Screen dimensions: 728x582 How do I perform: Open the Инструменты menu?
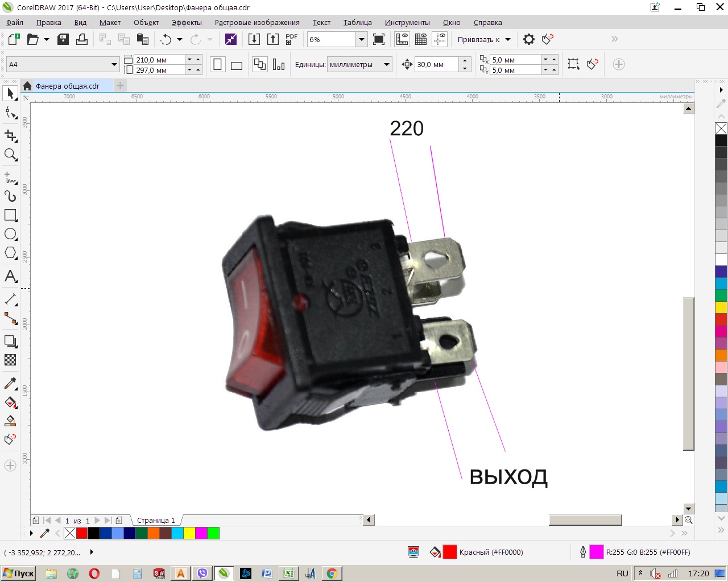[407, 23]
